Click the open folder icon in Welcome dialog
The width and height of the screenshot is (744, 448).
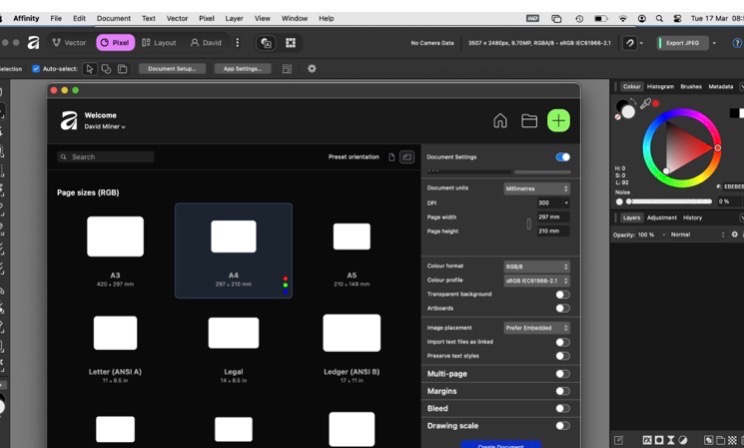(529, 121)
